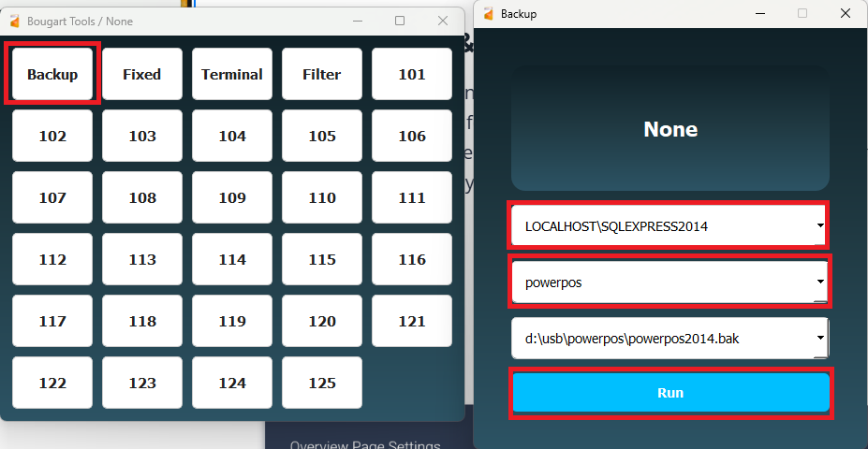Click the Backup window title icon
Viewport: 868px width, 449px height.
pos(488,14)
